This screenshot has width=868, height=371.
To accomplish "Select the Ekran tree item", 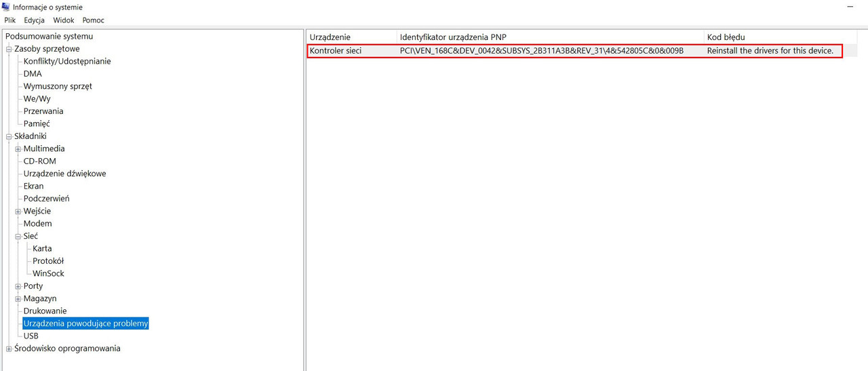I will click(33, 186).
